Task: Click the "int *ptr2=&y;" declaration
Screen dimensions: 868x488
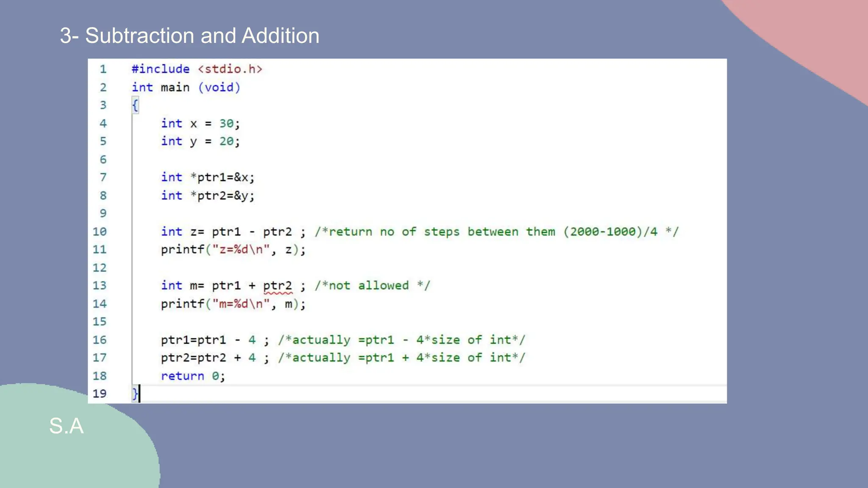Action: click(208, 196)
